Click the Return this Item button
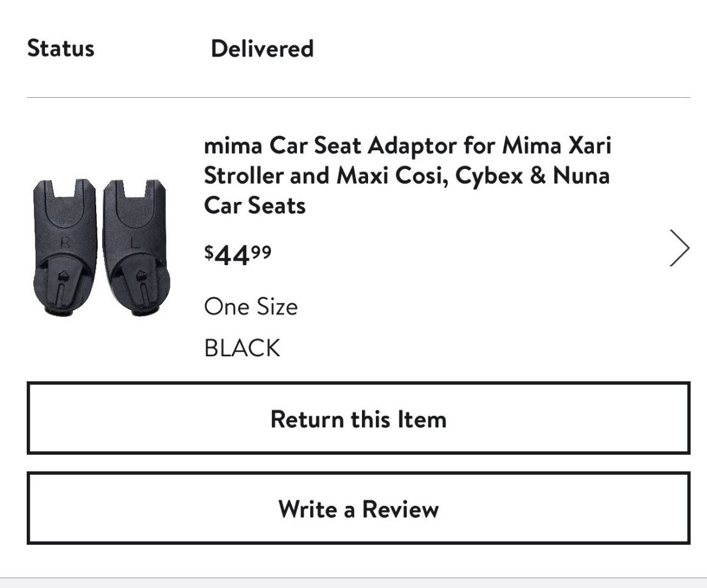This screenshot has width=707, height=588. point(358,418)
